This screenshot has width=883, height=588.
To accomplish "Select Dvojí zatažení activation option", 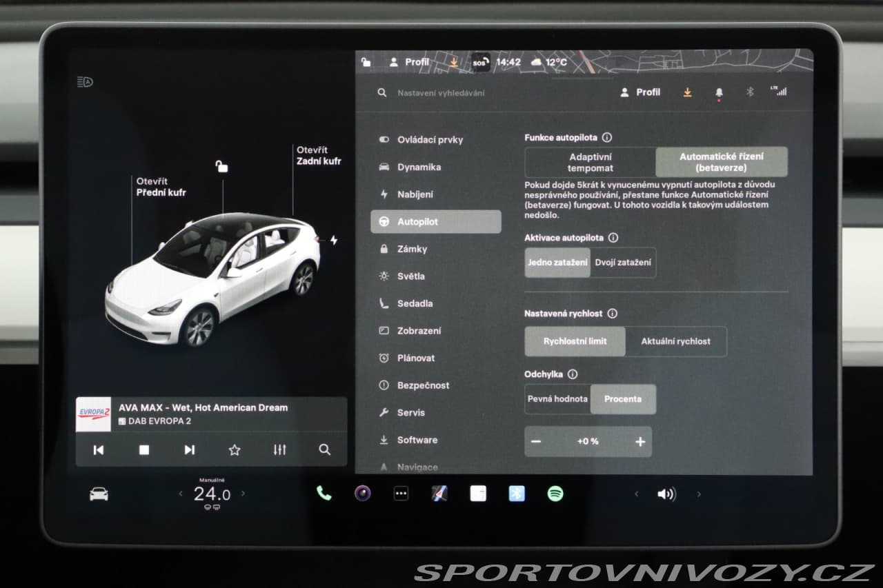I will [623, 263].
